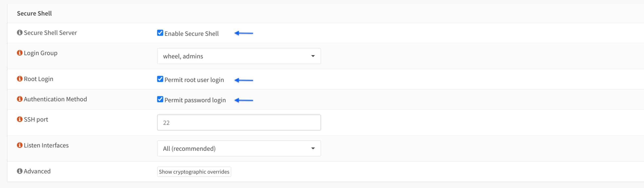Show Listen Interfaces help via info icon

click(20, 145)
